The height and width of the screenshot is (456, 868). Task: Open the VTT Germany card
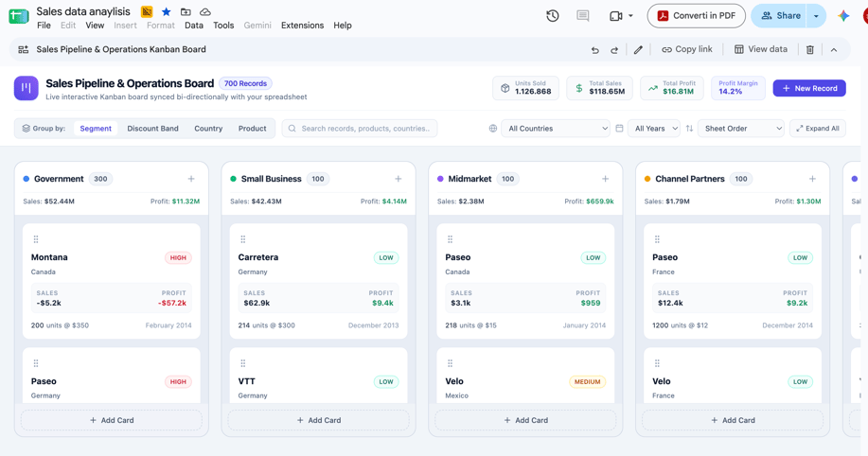point(319,376)
